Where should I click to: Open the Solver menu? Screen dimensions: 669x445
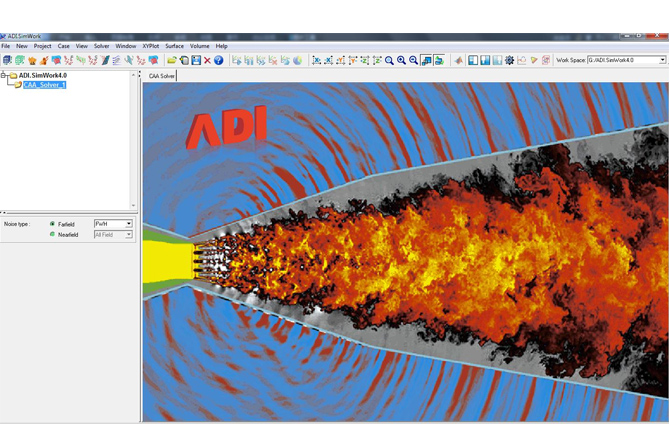point(101,46)
